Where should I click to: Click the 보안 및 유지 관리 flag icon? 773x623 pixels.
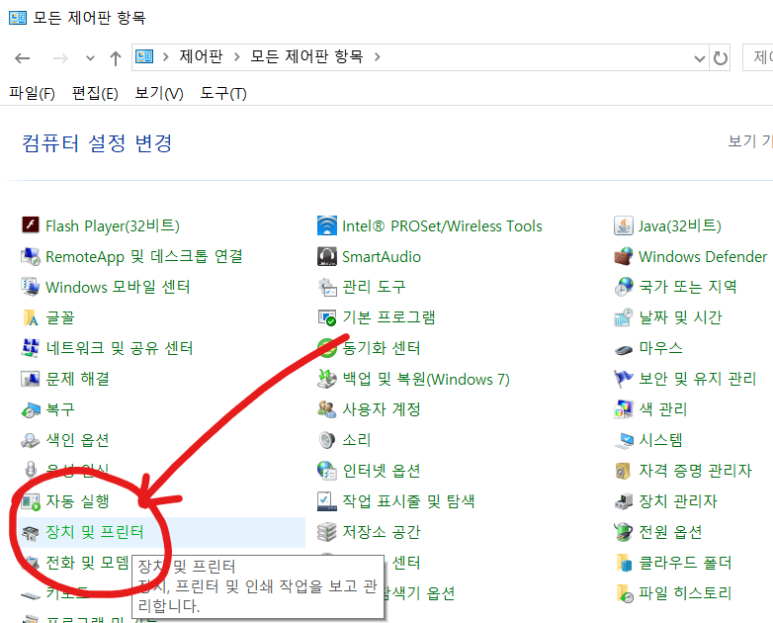pyautogui.click(x=624, y=379)
